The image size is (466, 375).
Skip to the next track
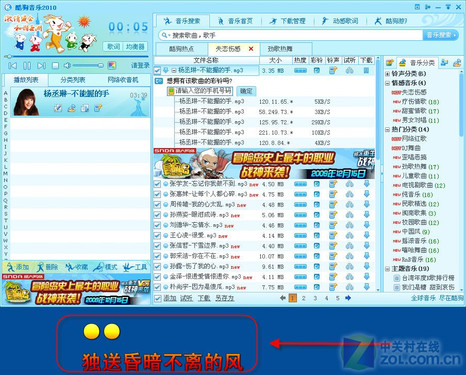click(41, 66)
